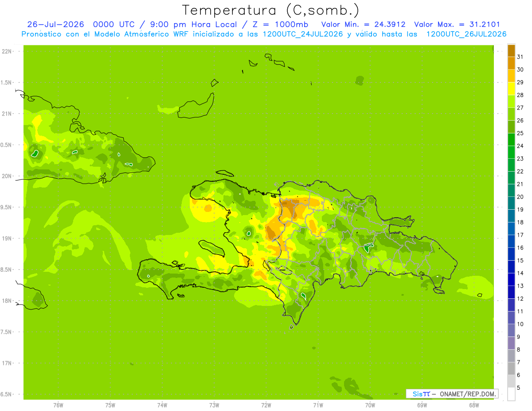The height and width of the screenshot is (411, 532).
Task: Pick the blue legend band between 15 and 16
Action: (511, 254)
